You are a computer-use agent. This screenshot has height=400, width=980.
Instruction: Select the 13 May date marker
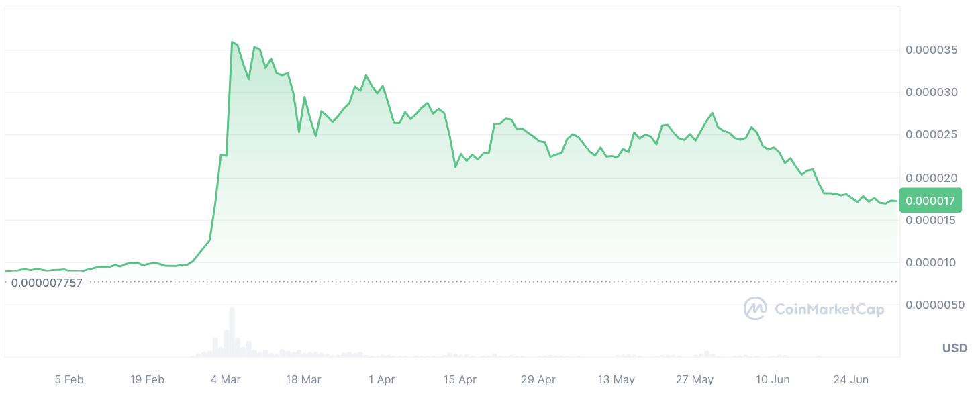[x=616, y=380]
